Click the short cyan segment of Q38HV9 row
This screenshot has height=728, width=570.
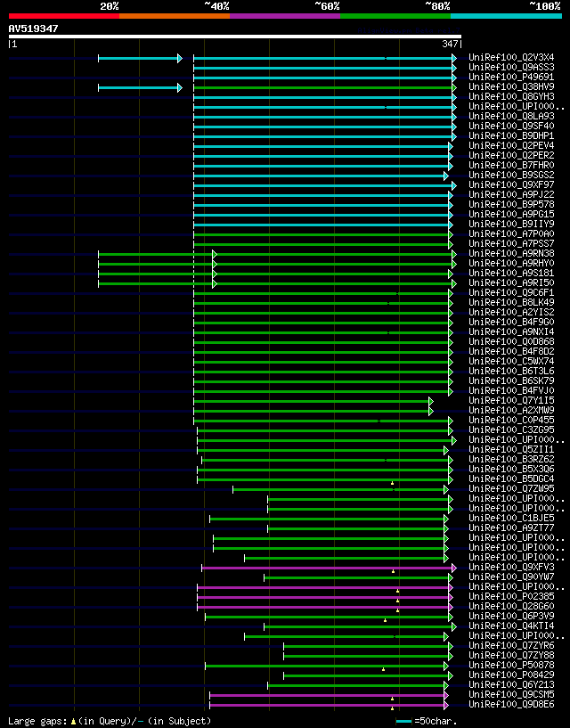140,87
